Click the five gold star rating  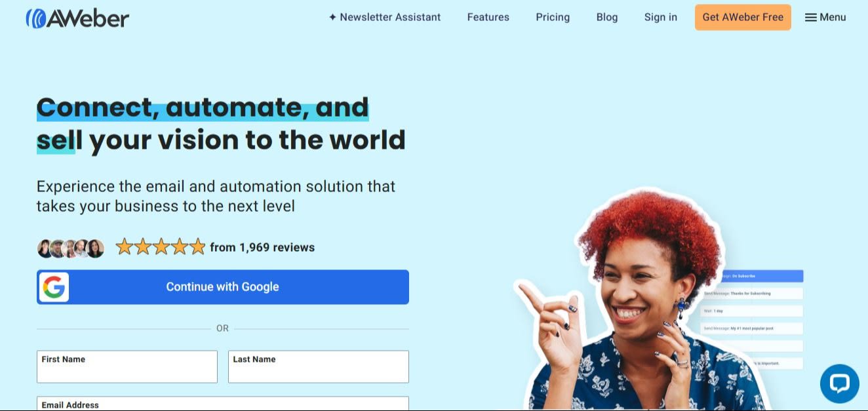click(161, 247)
